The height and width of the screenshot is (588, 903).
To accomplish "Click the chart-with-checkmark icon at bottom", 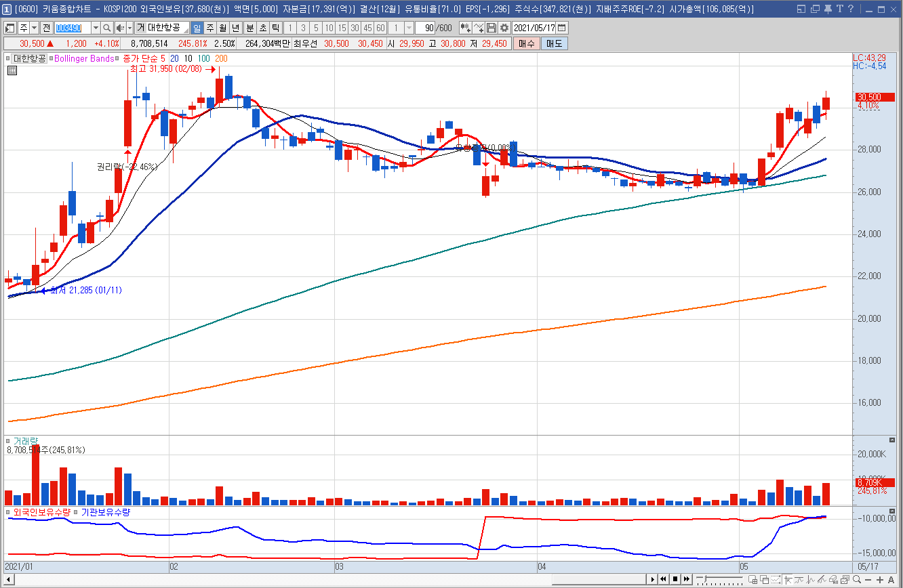I will pos(845,579).
